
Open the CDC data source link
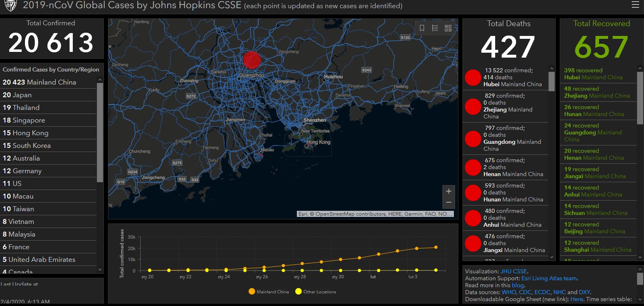tap(525, 292)
